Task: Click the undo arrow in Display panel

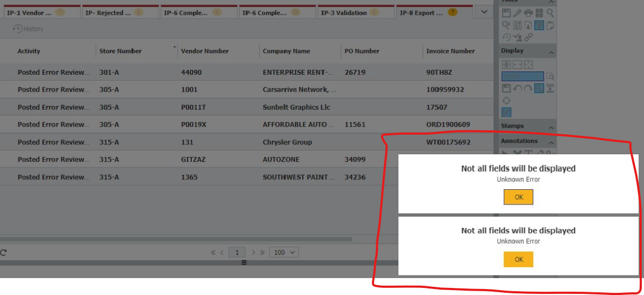Action: [517, 88]
